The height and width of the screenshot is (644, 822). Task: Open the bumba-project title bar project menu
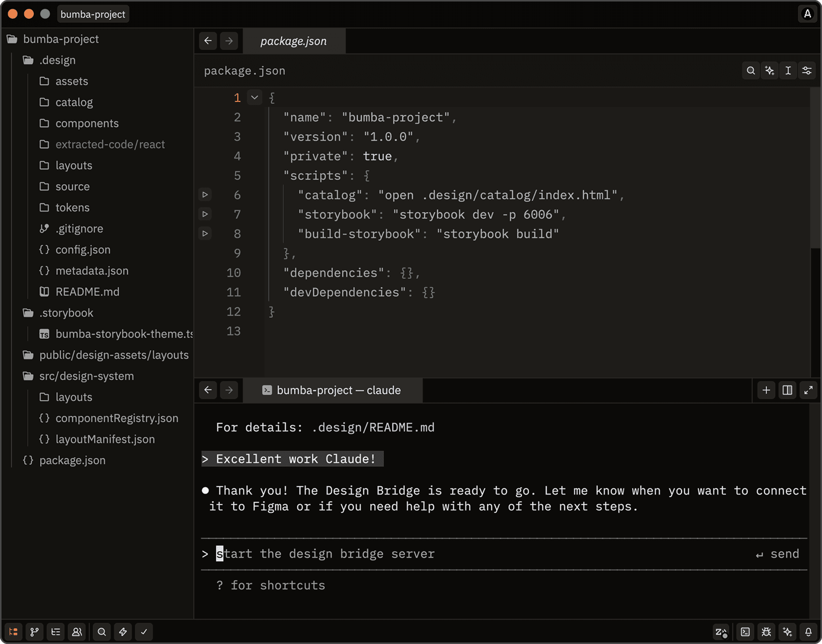click(x=93, y=14)
